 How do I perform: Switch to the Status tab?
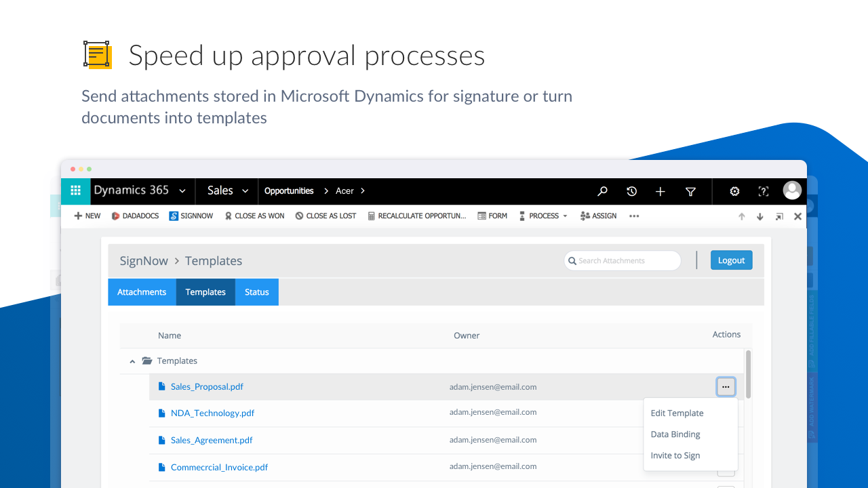point(256,292)
